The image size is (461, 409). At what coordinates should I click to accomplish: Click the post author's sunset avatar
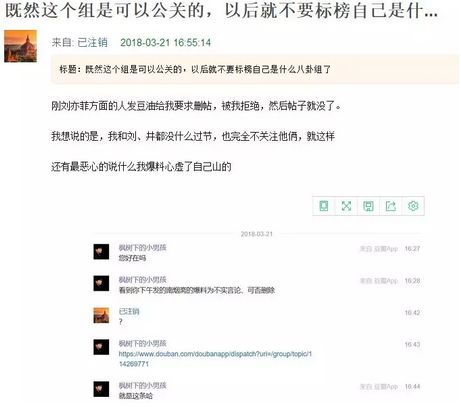20,46
